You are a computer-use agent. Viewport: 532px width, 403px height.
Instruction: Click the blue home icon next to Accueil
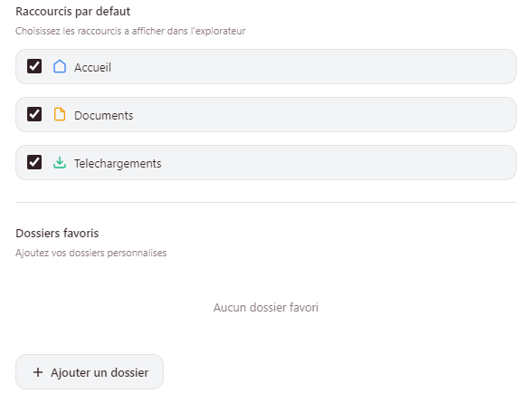point(60,66)
